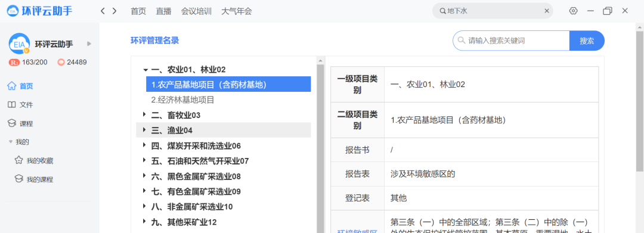
Task: Open settings via the gear icon
Action: pos(574,11)
